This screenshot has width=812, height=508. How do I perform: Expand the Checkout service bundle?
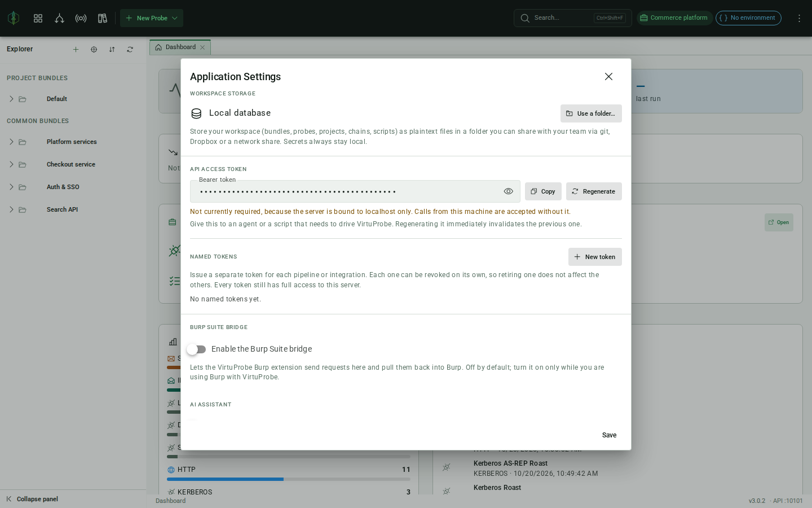(11, 164)
